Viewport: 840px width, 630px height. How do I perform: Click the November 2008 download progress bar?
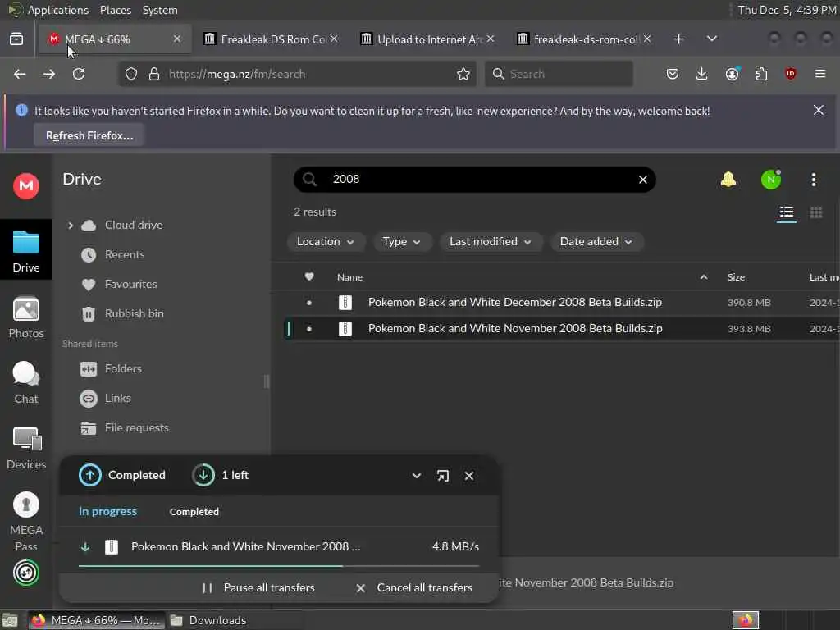click(x=279, y=566)
